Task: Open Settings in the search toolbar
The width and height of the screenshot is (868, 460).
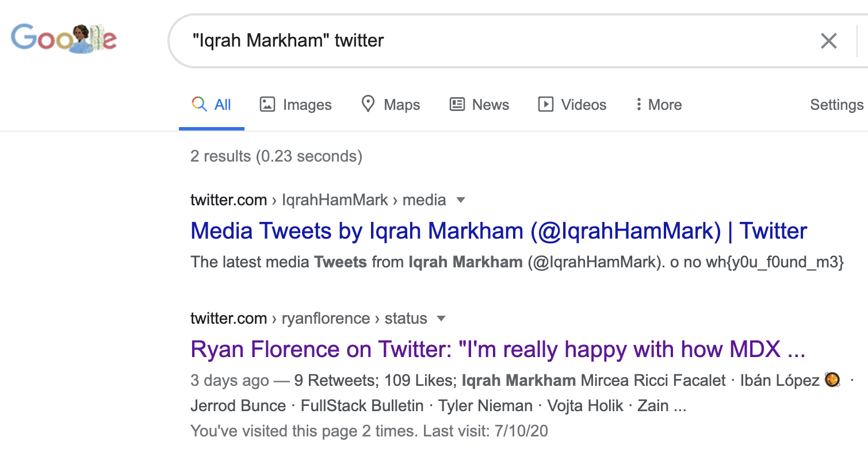Action: pos(836,105)
